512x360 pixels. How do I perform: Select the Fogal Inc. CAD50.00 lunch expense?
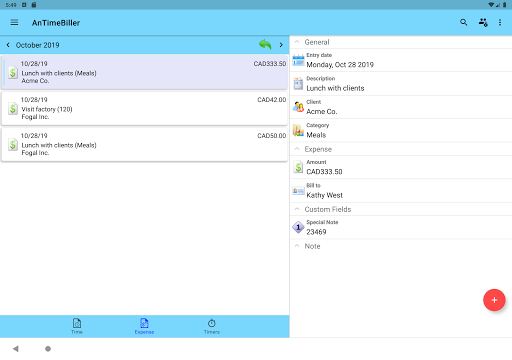(x=144, y=144)
